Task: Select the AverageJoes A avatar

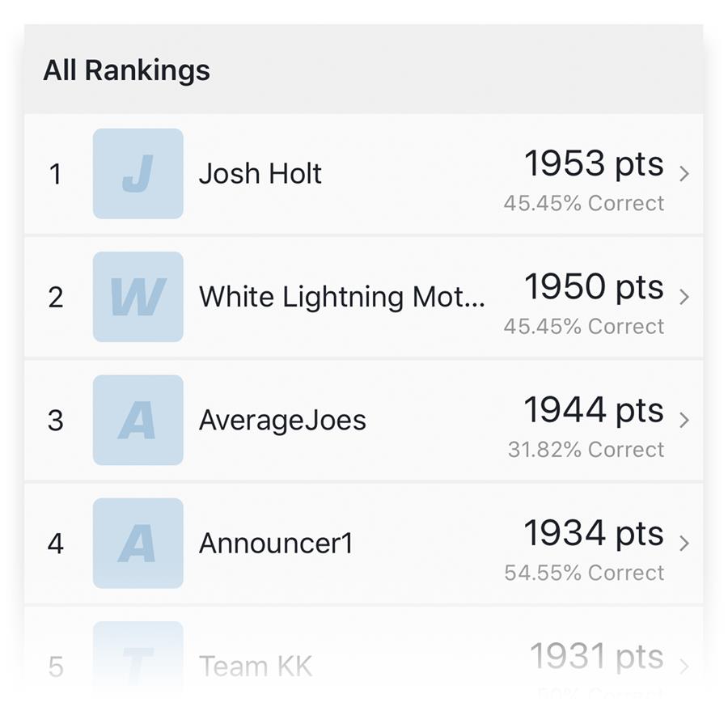Action: (138, 420)
